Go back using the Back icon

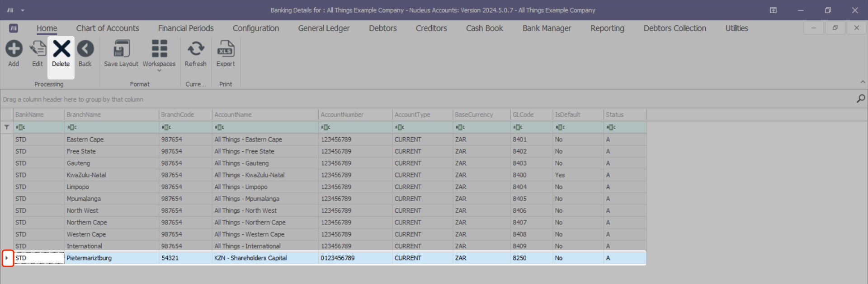85,49
